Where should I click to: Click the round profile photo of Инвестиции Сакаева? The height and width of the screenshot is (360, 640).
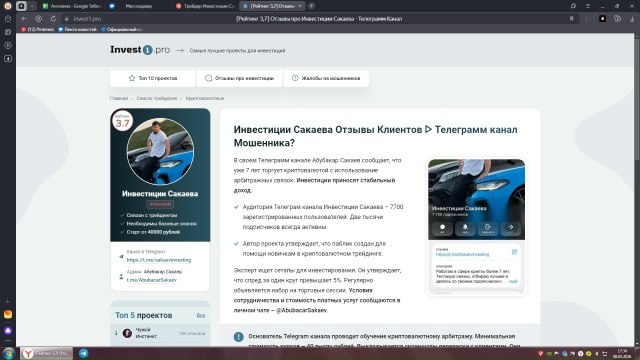(160, 151)
